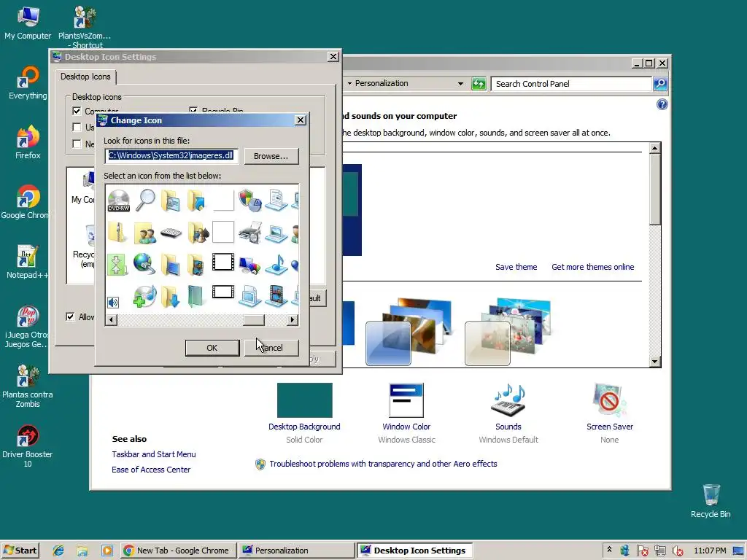This screenshot has height=560, width=747.
Task: Open Troubleshoot transparency and Aero effects link
Action: [383, 464]
